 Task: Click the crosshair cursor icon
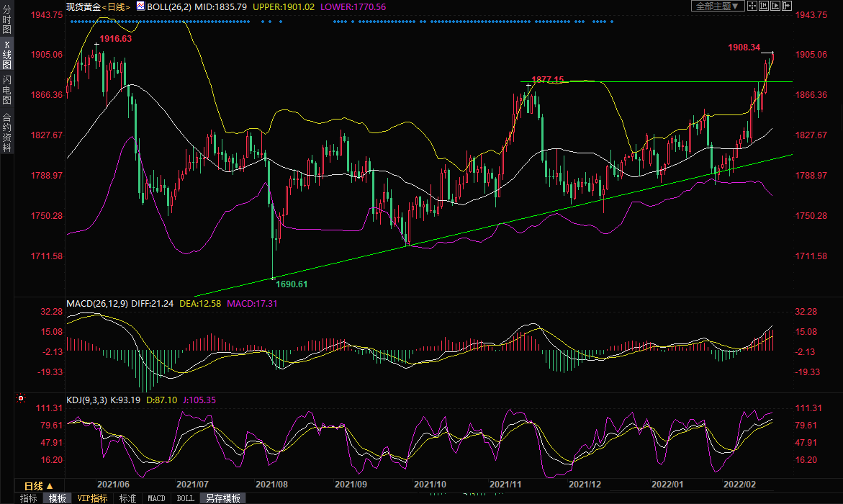coord(752,6)
